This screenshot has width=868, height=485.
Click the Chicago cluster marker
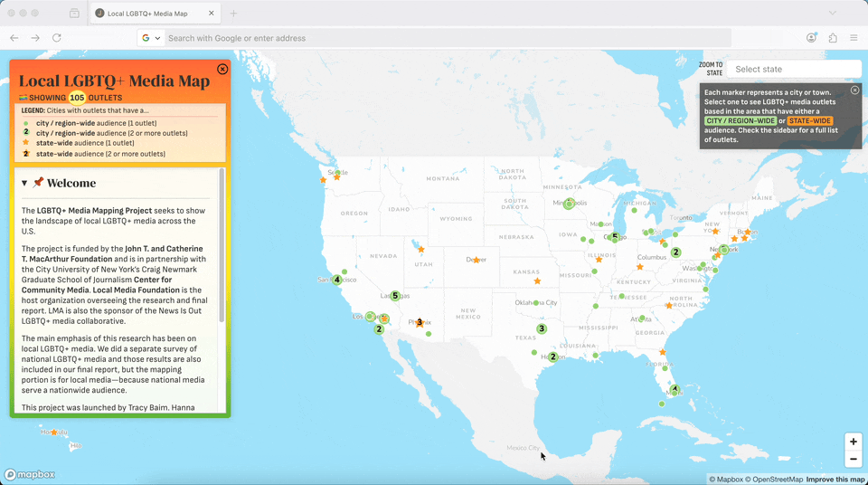pos(615,237)
